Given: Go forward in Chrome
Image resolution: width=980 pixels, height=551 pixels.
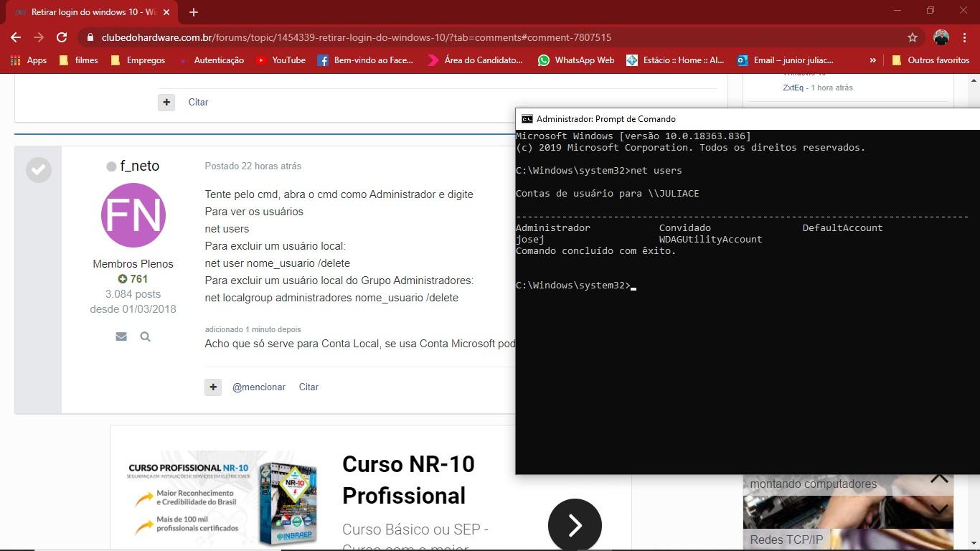Looking at the screenshot, I should click(x=39, y=37).
